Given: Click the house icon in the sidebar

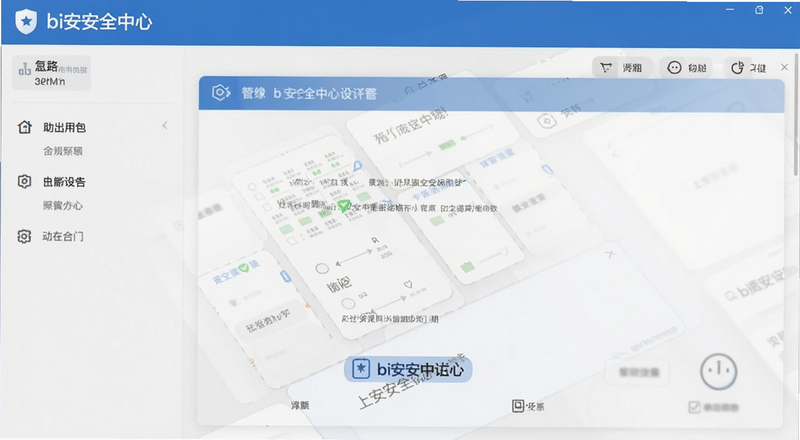Looking at the screenshot, I should pyautogui.click(x=24, y=127).
